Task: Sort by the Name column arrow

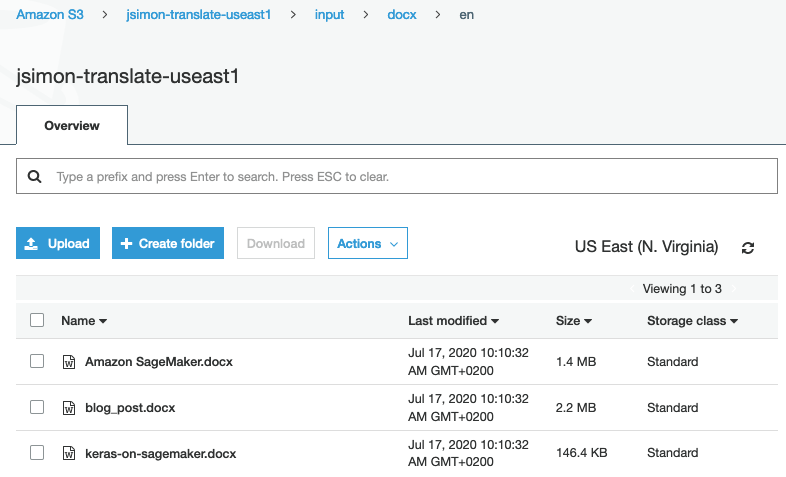Action: (103, 321)
